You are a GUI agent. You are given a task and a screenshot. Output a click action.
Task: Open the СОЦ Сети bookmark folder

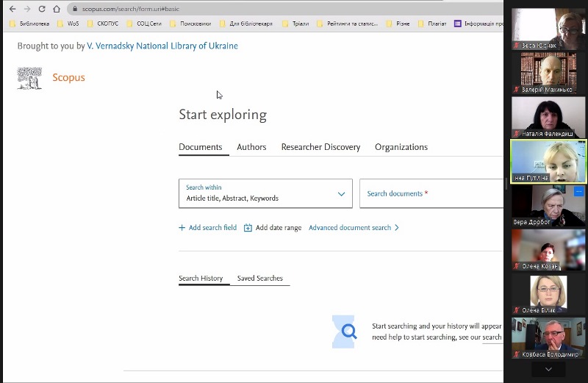click(x=144, y=24)
